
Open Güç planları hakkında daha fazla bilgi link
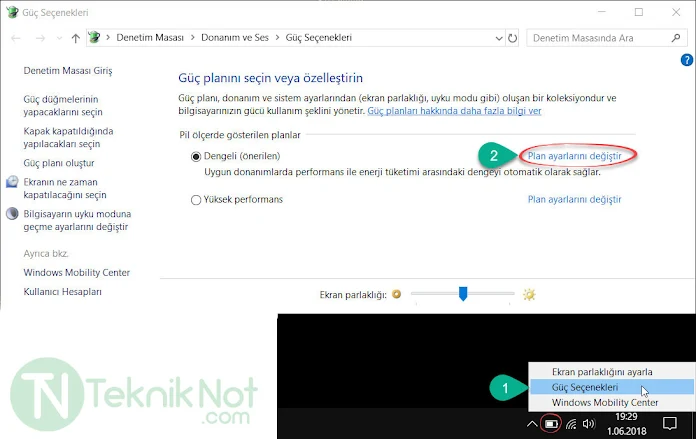coord(454,111)
